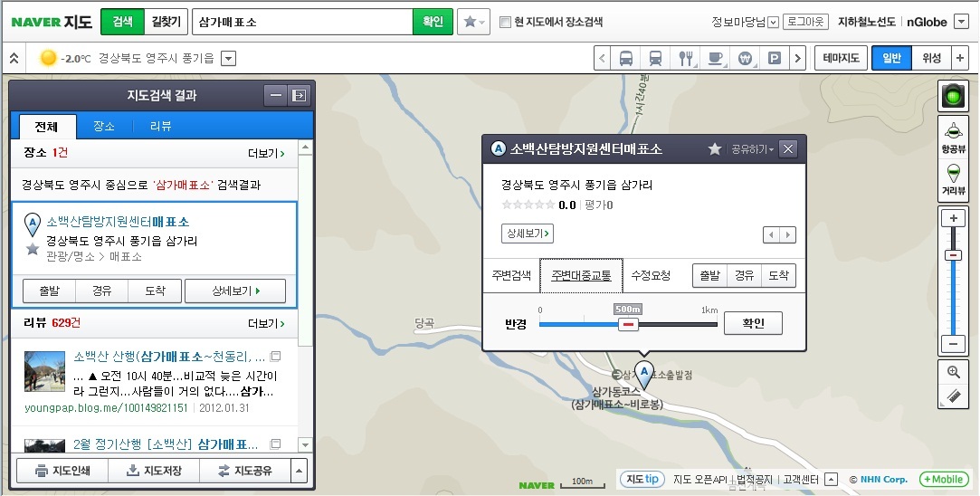Select the cafe cup icon
Viewport: 980px width, 496px height.
(715, 58)
